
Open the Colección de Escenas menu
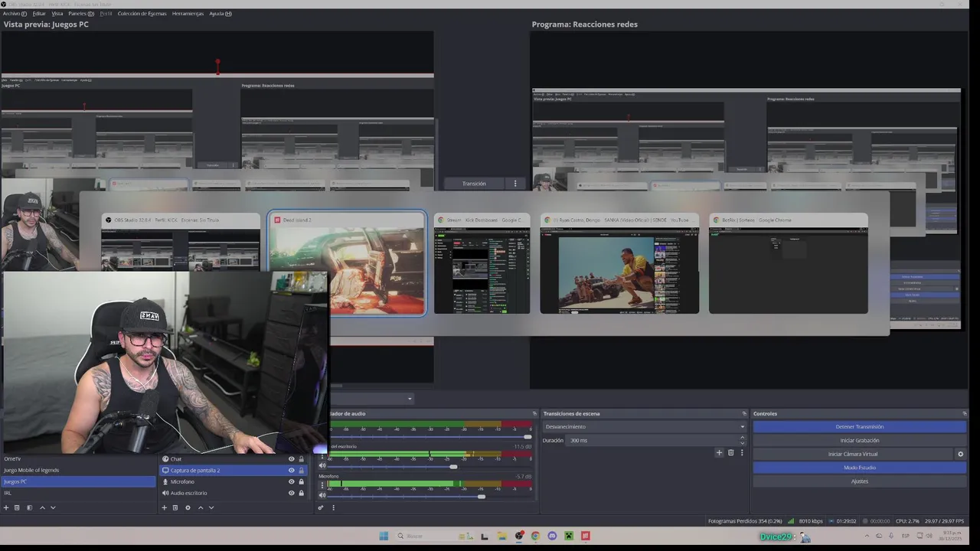(x=142, y=14)
